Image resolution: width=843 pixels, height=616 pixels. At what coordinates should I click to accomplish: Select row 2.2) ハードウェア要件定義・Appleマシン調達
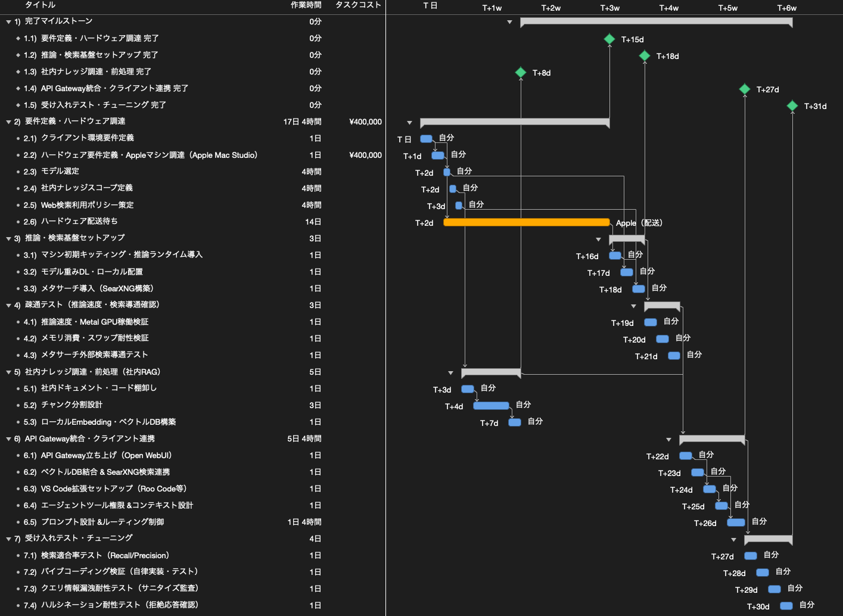[x=192, y=155]
